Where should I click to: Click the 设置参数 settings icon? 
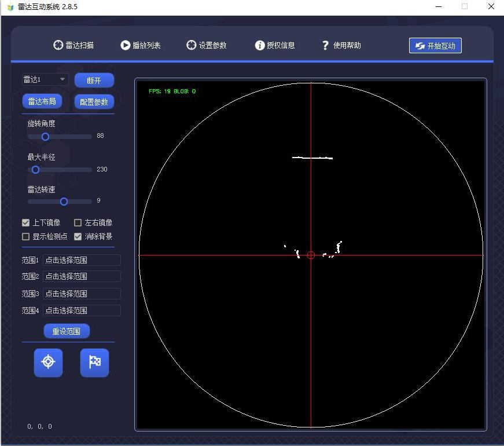click(x=192, y=45)
